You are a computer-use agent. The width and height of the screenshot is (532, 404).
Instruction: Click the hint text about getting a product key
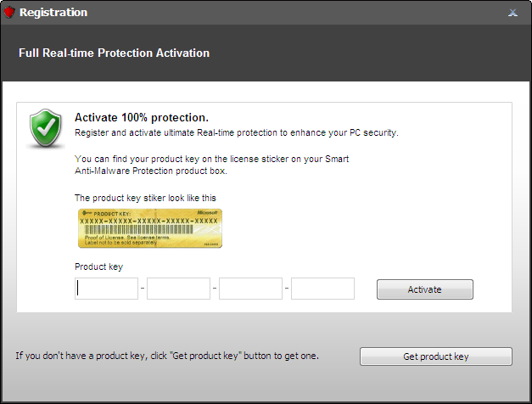(167, 356)
